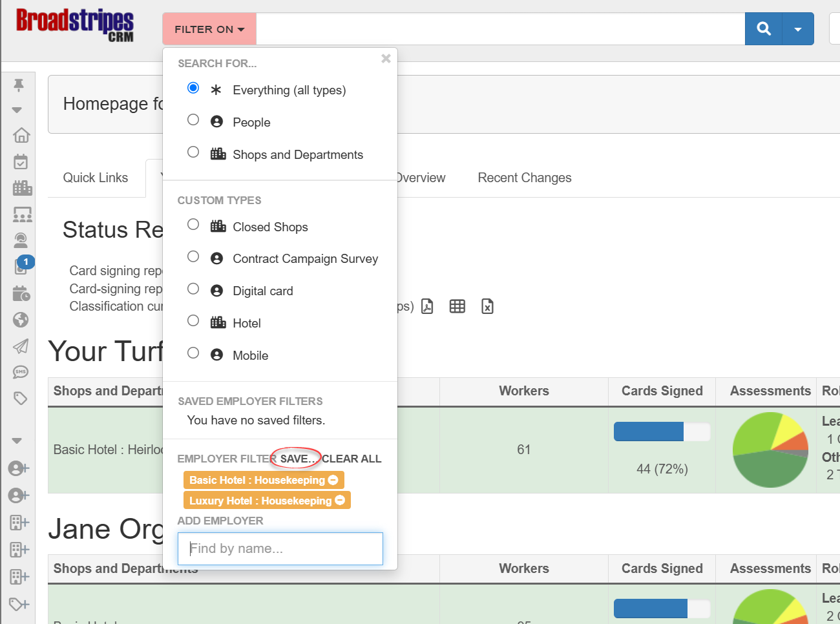Collapse the upper sidebar section caret
The image size is (840, 624).
(17, 110)
